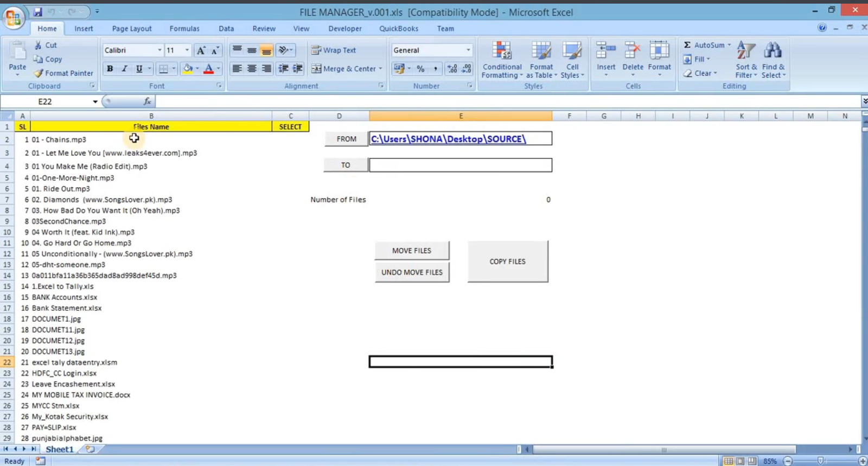
Task: Click the COPY FILES button
Action: [x=508, y=261]
